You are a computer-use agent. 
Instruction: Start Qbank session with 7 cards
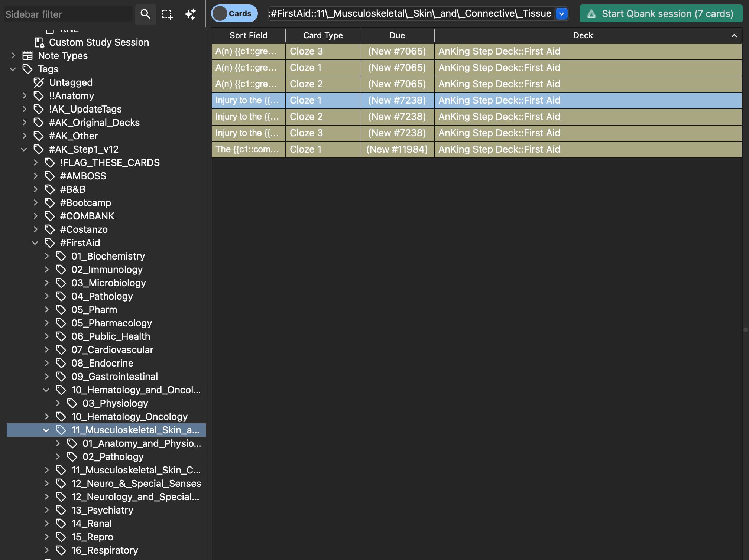tap(661, 14)
